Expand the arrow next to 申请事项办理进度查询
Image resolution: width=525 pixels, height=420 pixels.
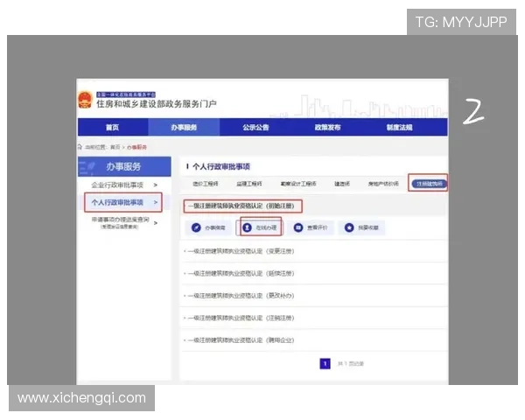tap(156, 223)
